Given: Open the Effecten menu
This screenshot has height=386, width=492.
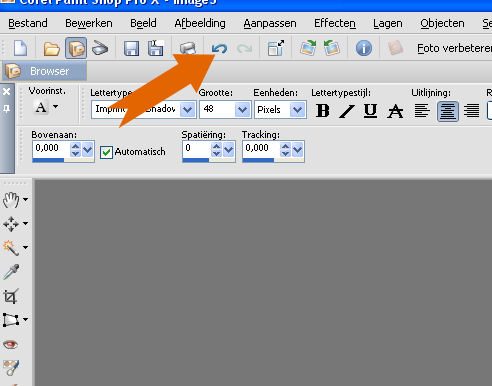Looking at the screenshot, I should click(335, 23).
